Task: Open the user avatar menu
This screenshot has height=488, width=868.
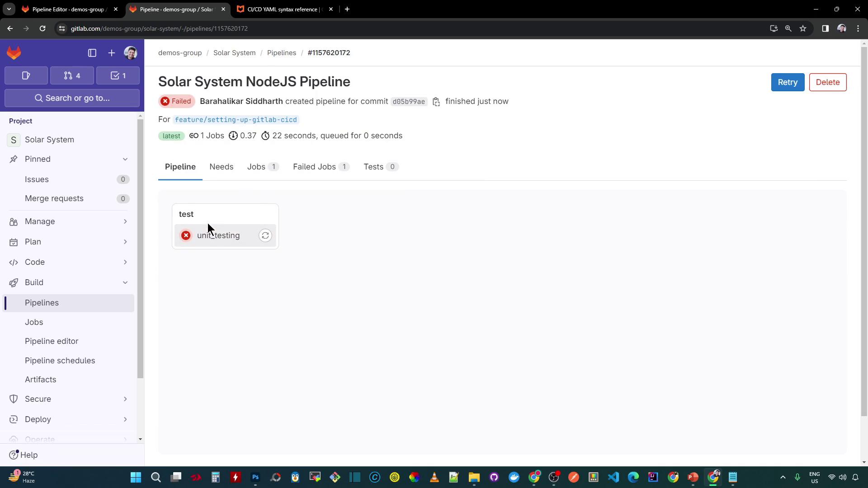Action: click(x=131, y=53)
